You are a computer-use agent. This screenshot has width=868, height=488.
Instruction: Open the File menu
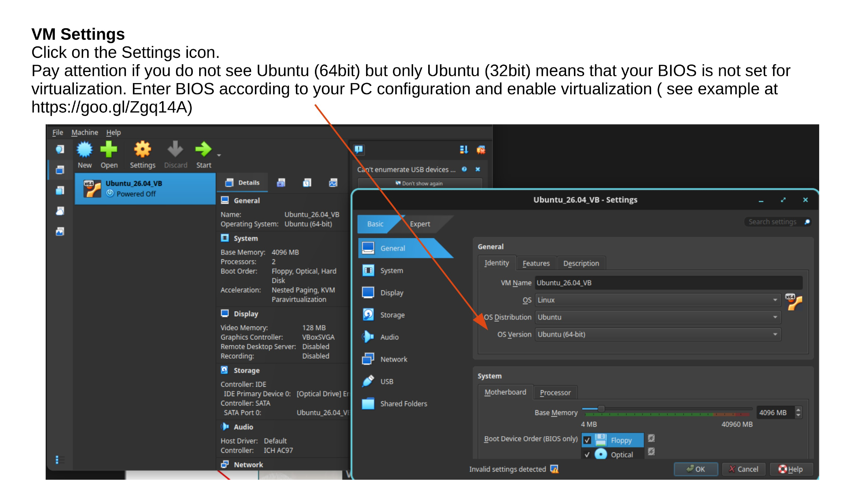58,132
